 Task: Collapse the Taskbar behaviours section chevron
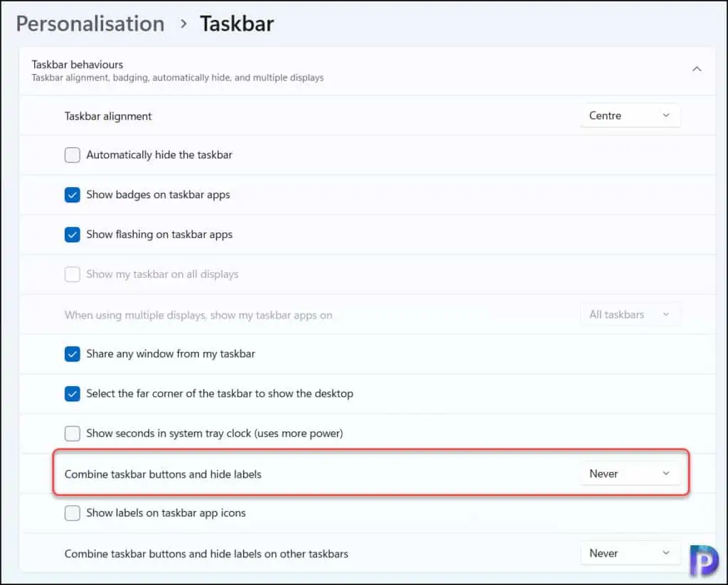(x=697, y=69)
